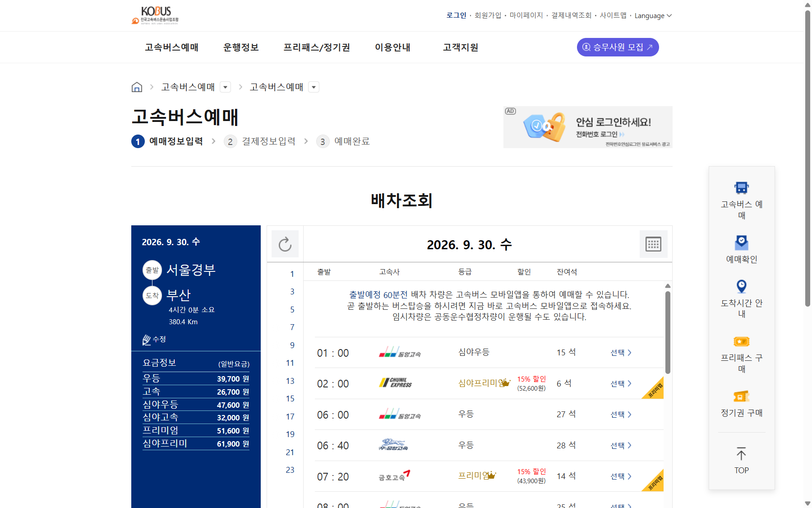The height and width of the screenshot is (508, 812).
Task: Click the 승무사원 모집 button
Action: point(618,47)
